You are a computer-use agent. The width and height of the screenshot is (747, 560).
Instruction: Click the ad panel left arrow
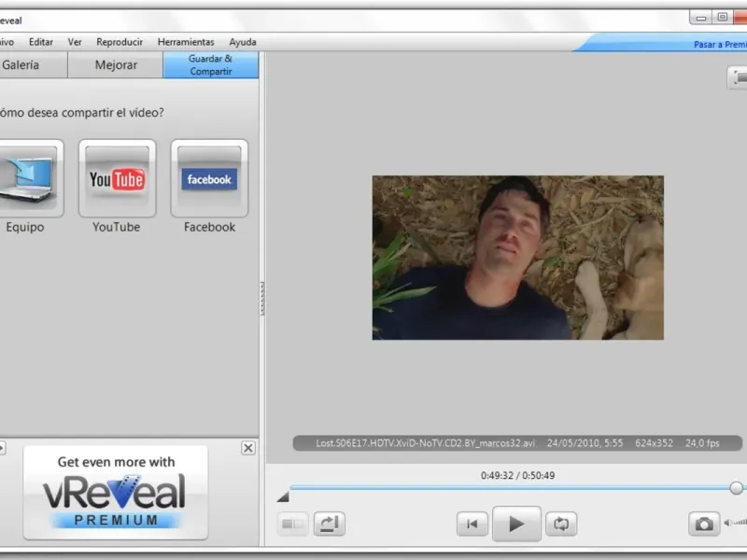2,448
